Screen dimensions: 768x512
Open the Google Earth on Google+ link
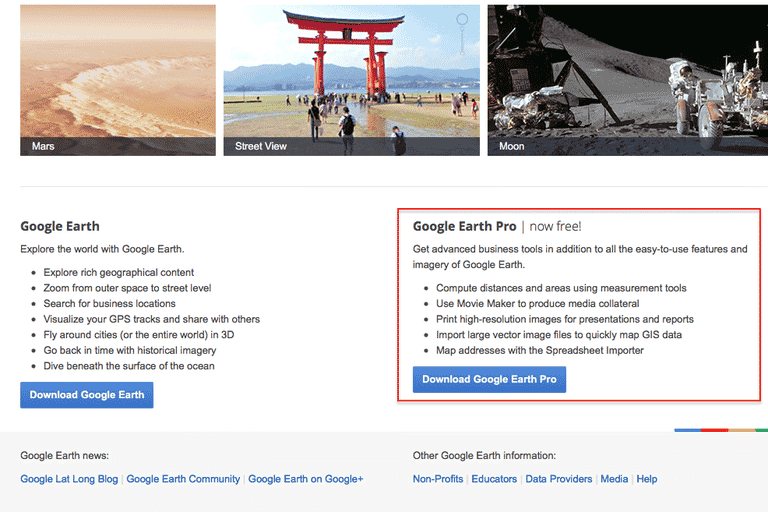[305, 479]
